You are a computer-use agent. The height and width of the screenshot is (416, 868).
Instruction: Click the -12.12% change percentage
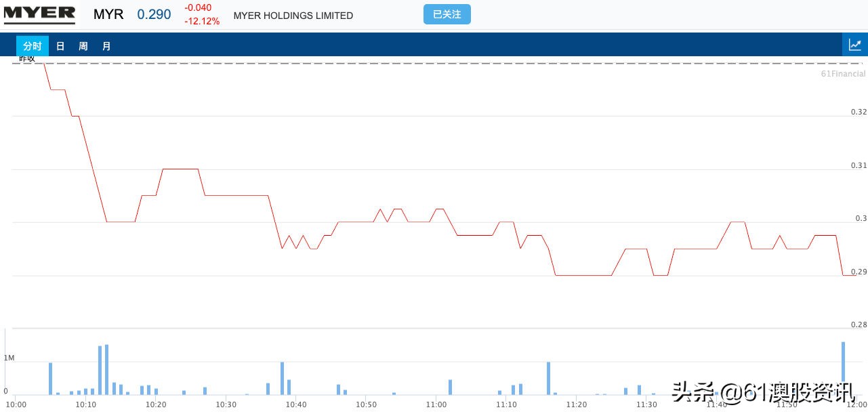coord(202,21)
